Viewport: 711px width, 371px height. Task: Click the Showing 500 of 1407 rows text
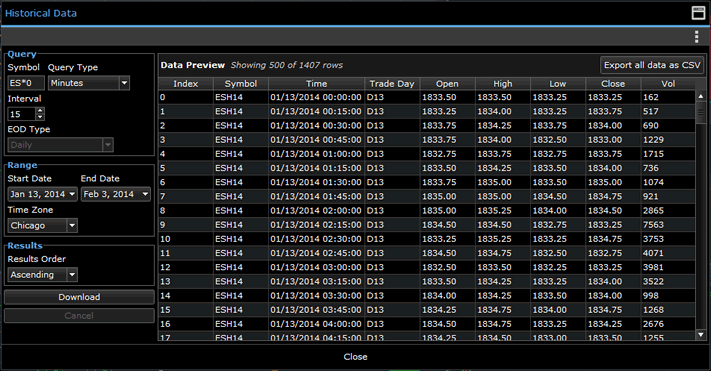(287, 65)
